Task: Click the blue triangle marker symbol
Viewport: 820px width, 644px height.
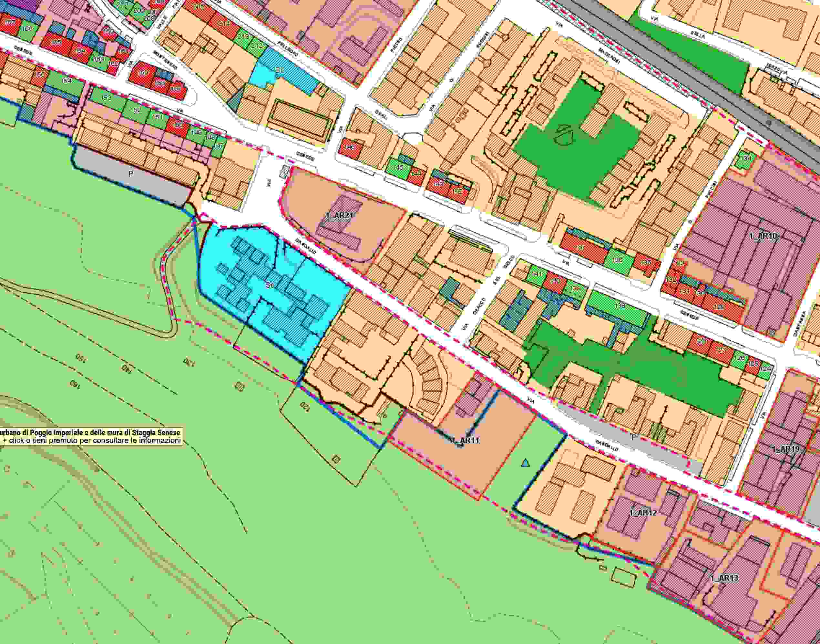Action: tap(526, 463)
